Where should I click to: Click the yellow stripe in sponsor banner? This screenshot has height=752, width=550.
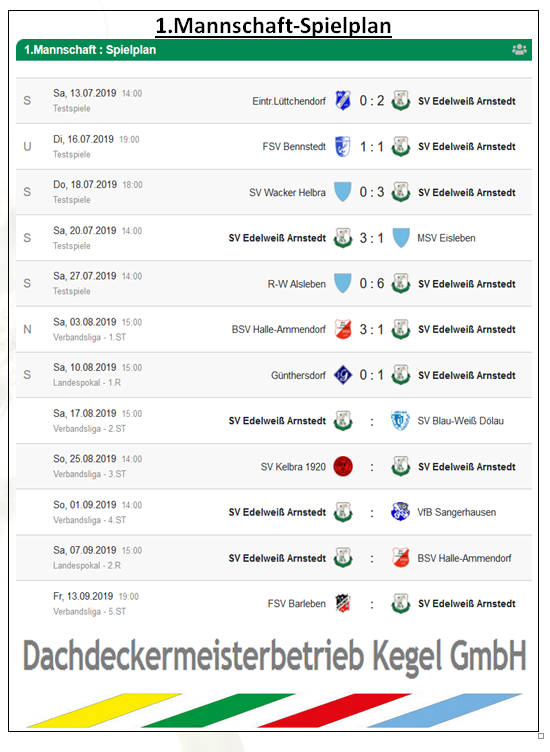tap(105, 710)
